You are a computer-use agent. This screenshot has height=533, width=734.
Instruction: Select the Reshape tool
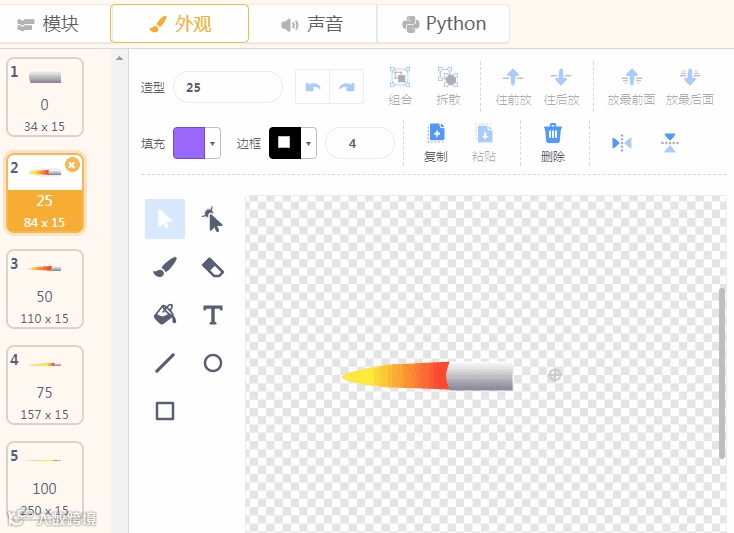213,219
